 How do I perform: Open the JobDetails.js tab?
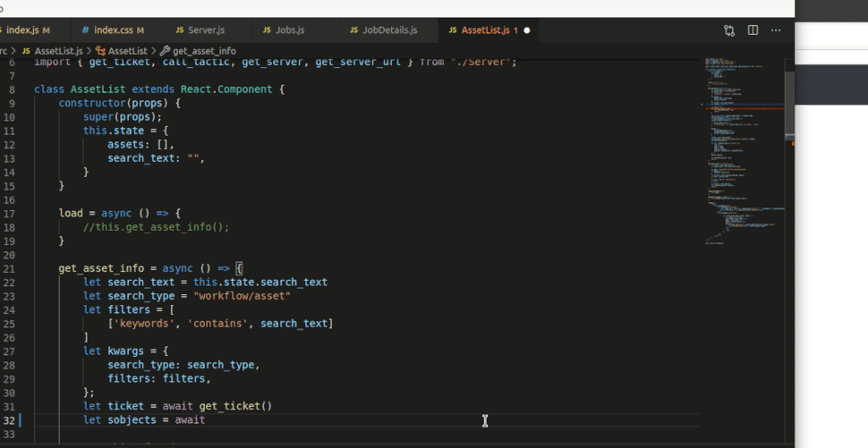(x=389, y=30)
